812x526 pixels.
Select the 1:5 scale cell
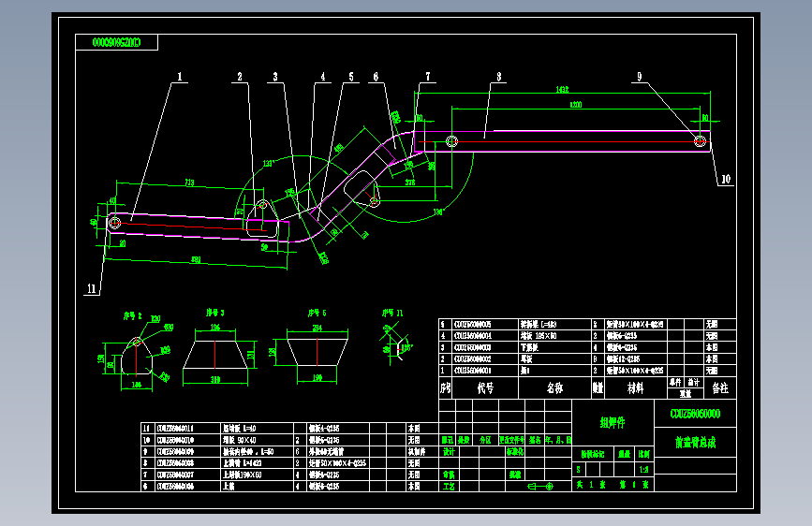pos(643,470)
